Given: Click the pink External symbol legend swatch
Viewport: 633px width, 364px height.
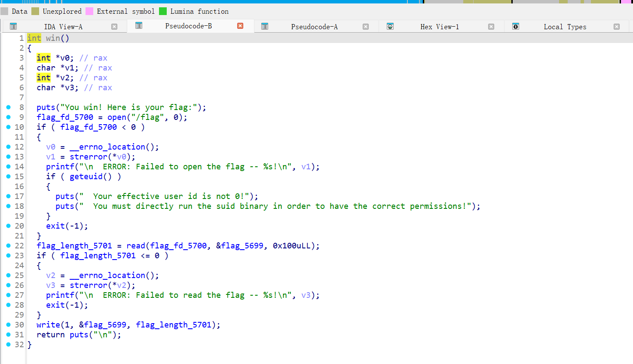Looking at the screenshot, I should 89,11.
